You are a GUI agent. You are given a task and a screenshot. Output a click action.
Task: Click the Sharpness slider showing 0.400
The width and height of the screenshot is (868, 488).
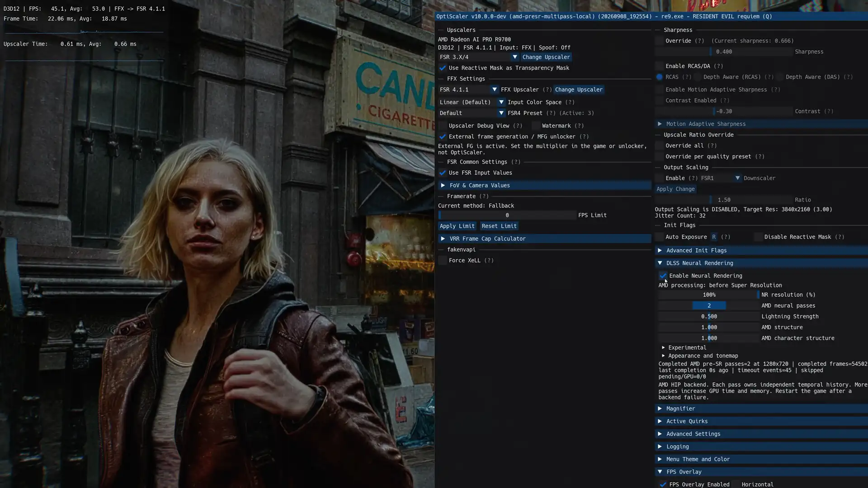coord(724,52)
